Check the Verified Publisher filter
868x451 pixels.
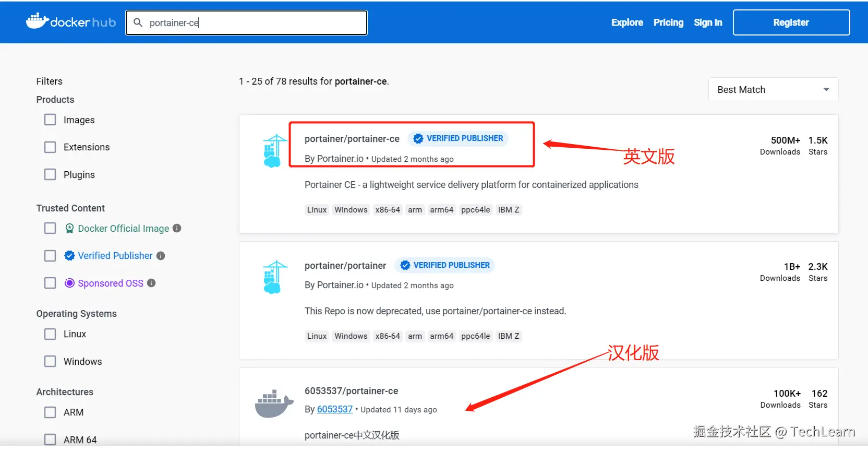point(50,256)
